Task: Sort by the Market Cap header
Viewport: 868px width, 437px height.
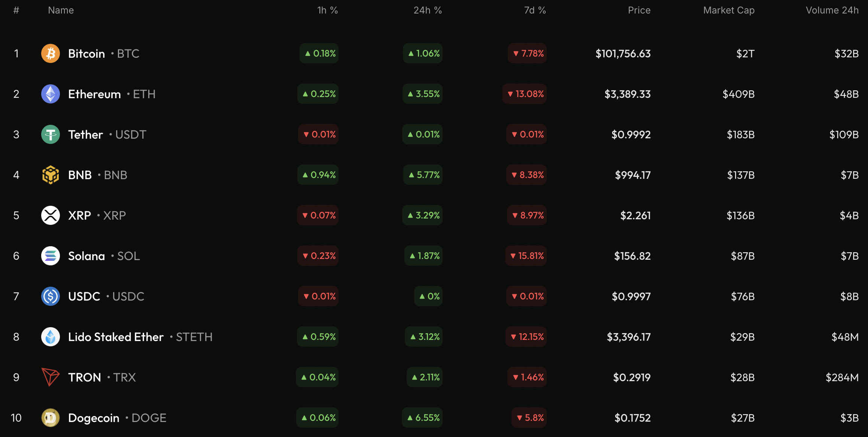Action: tap(728, 10)
